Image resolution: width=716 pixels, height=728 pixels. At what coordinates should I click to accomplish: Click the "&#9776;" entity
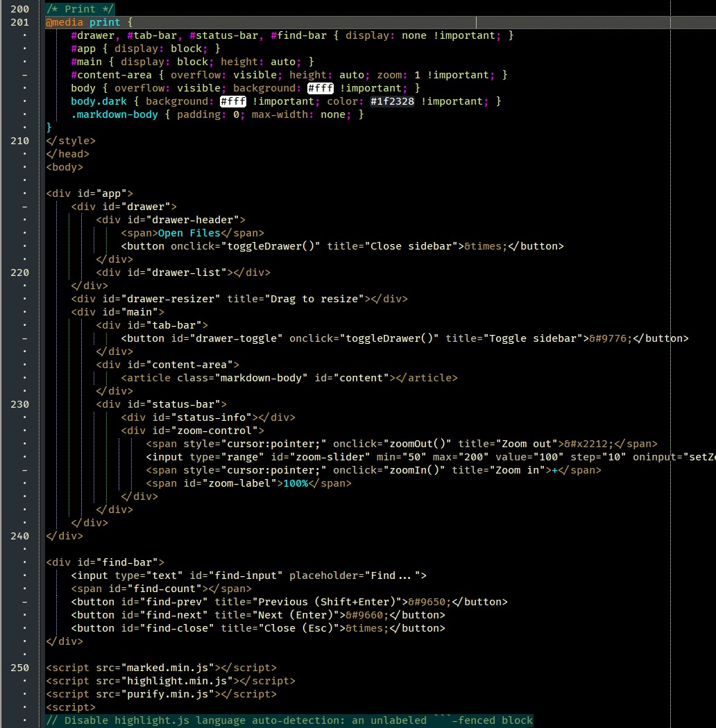pos(611,338)
